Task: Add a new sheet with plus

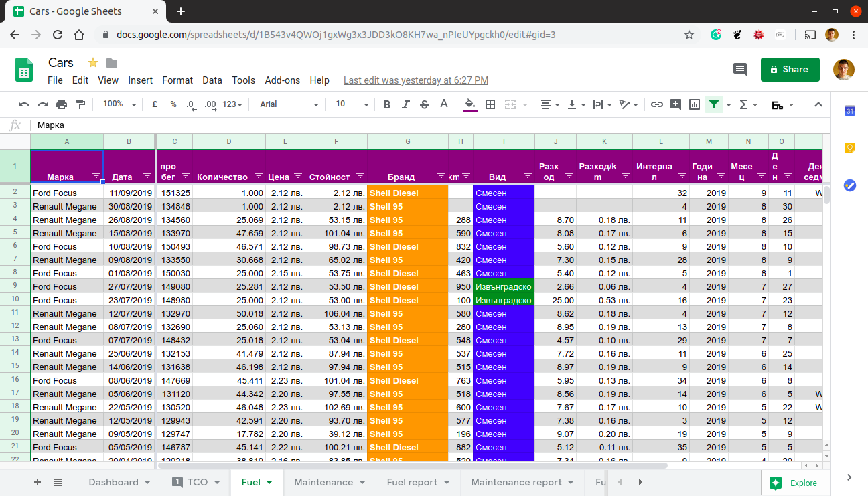Action: [x=38, y=482]
